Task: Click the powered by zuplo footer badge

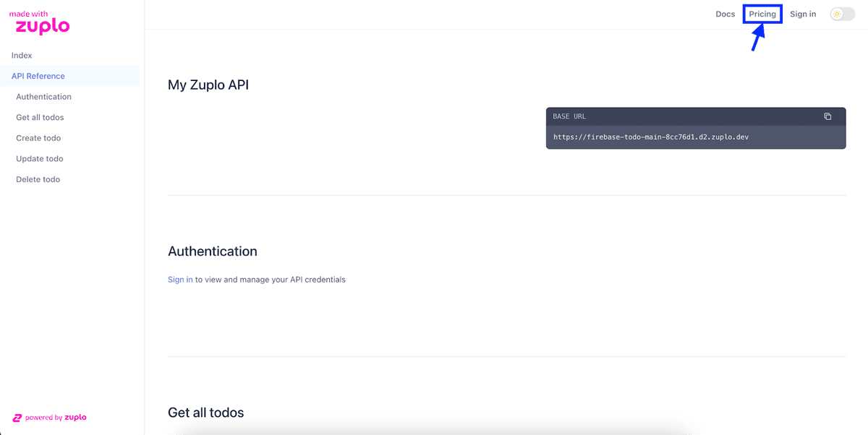Action: point(48,417)
